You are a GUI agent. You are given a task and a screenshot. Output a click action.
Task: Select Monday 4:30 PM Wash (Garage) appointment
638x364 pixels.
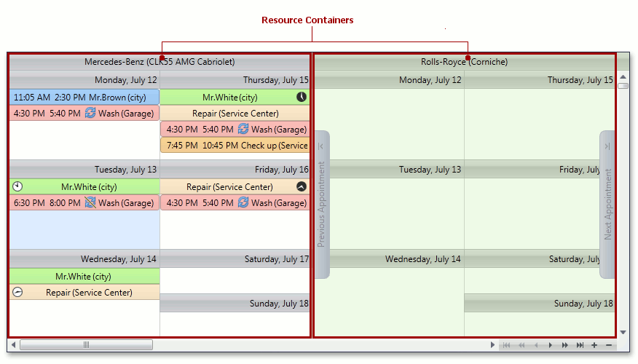tap(84, 113)
